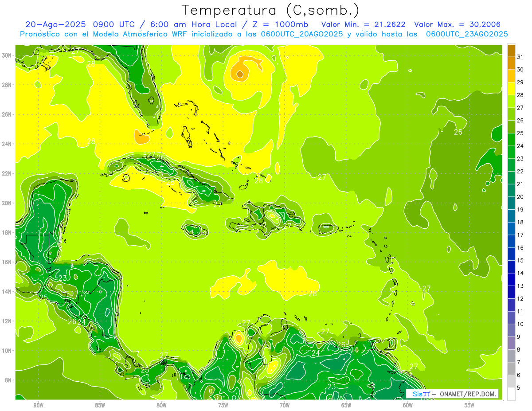Click the '0600UTC_23AGO2025' valid-until time text
This screenshot has height=411, width=532.
[x=467, y=34]
